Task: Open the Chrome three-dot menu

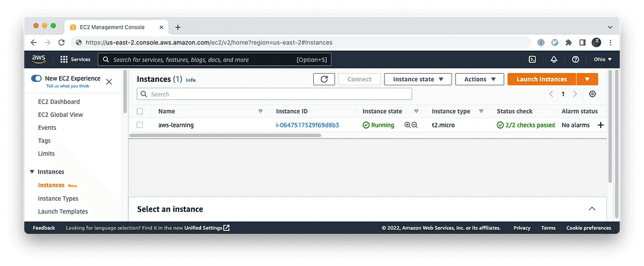Action: (610, 42)
